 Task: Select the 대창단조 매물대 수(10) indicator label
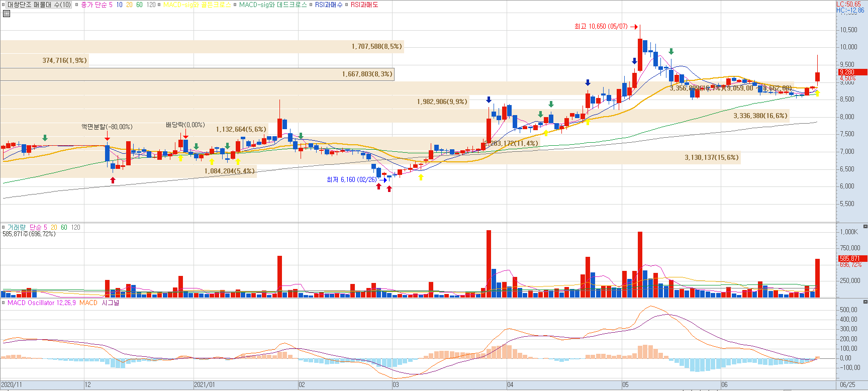(39, 5)
